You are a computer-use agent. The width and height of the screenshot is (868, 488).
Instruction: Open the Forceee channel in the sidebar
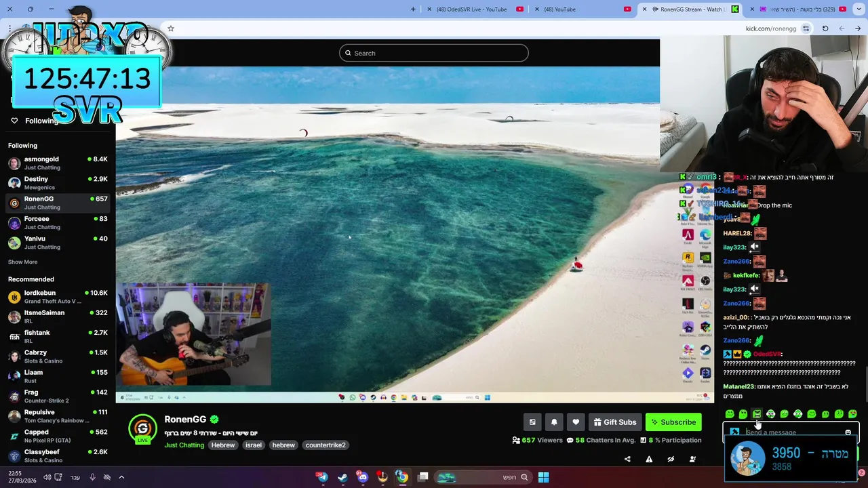58,222
